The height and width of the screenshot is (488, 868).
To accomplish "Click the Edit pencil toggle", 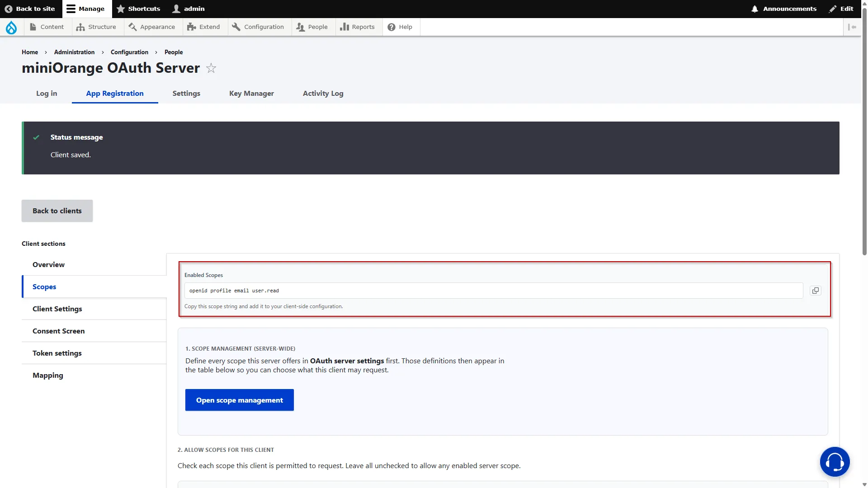I will 841,9.
